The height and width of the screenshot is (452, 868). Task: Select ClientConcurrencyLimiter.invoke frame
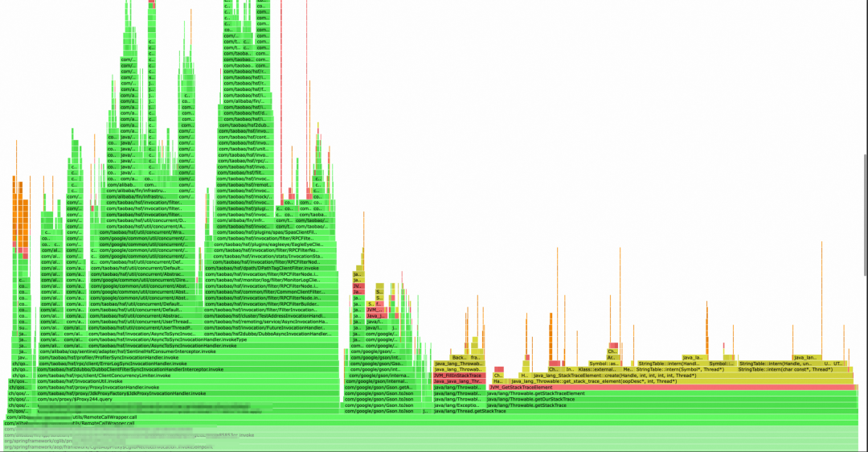pyautogui.click(x=187, y=376)
